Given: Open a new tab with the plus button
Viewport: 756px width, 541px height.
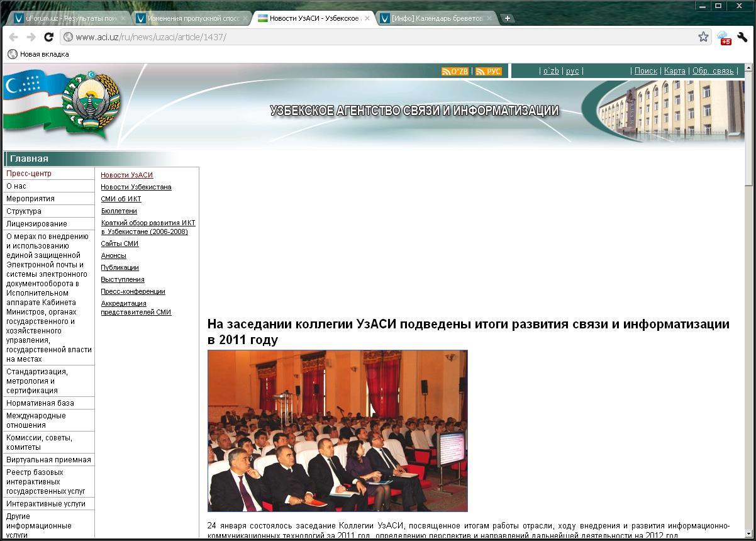Looking at the screenshot, I should coord(507,18).
